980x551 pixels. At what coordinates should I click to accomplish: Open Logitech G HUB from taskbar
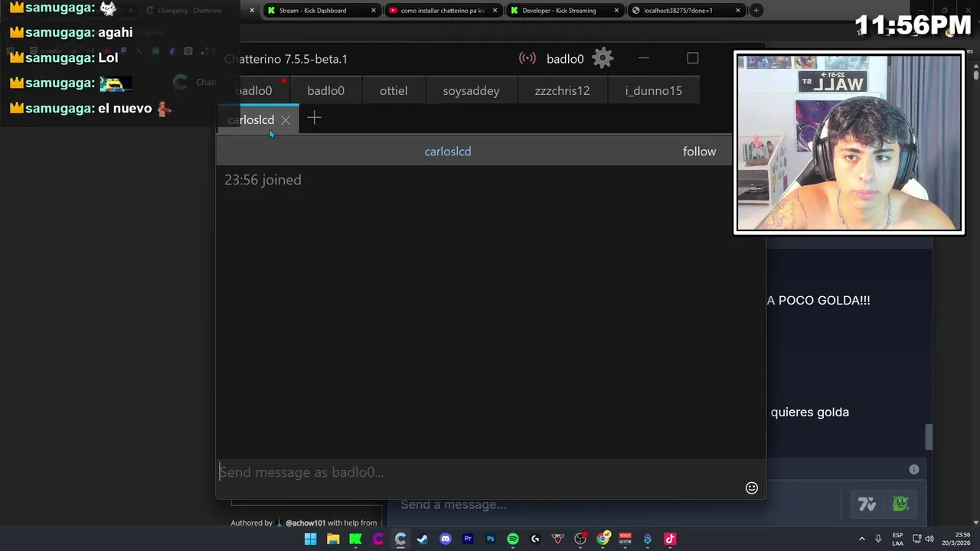pyautogui.click(x=535, y=539)
